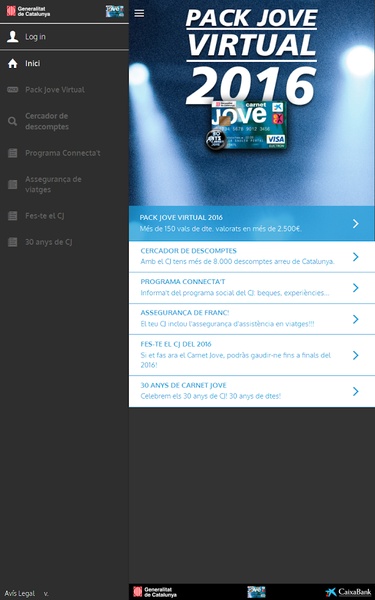Click 30 ANYS DE CARNET JOVE title
This screenshot has width=375, height=600.
[183, 385]
